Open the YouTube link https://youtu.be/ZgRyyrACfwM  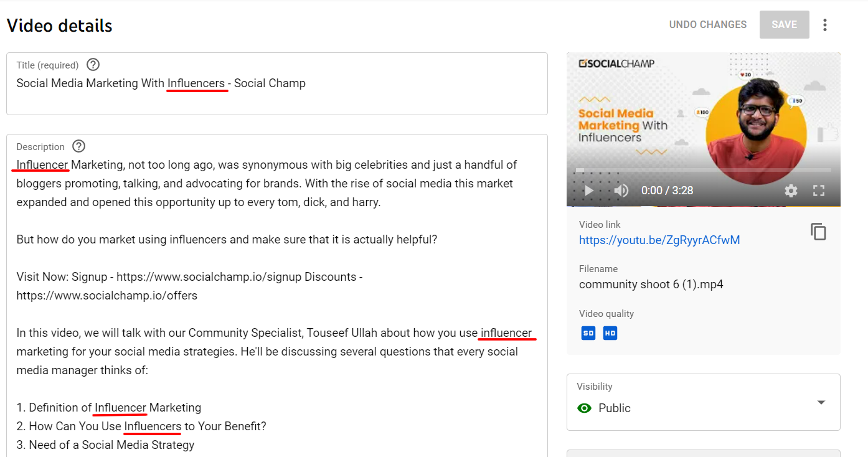[659, 240]
